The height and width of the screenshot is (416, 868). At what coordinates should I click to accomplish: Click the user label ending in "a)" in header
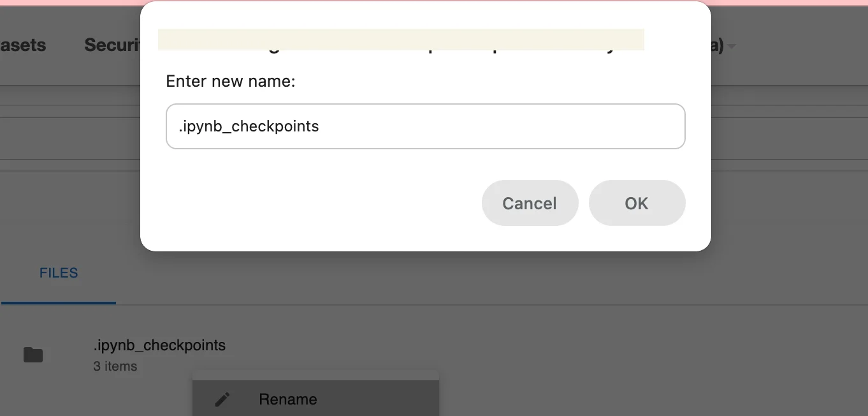(718, 45)
